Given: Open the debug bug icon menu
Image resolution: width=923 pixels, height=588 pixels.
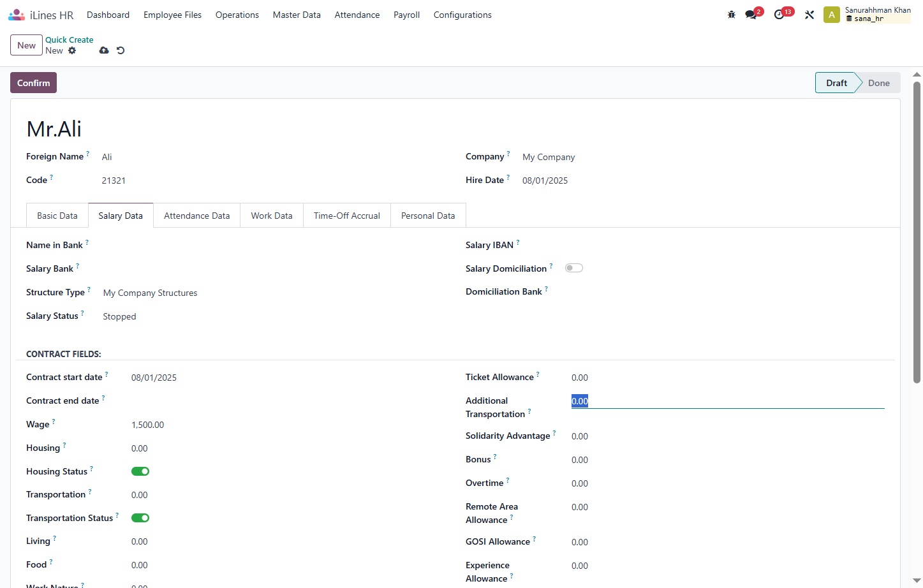Looking at the screenshot, I should coord(732,15).
